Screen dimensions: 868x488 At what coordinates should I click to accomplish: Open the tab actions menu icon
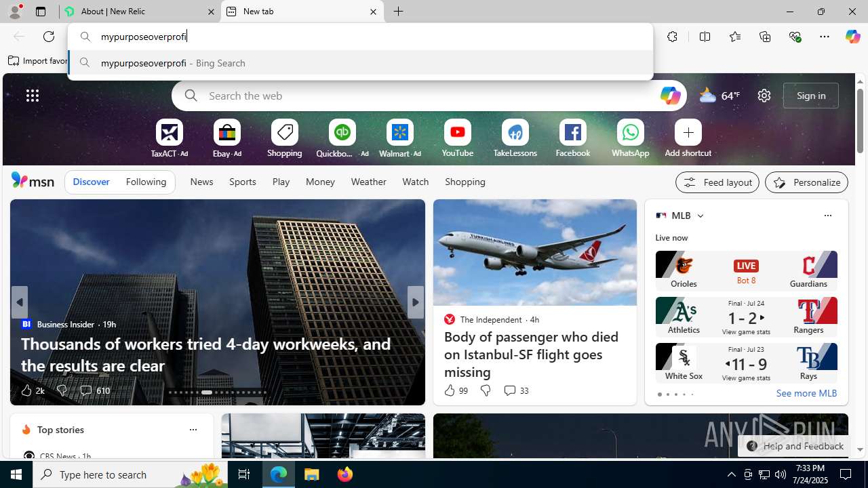41,12
